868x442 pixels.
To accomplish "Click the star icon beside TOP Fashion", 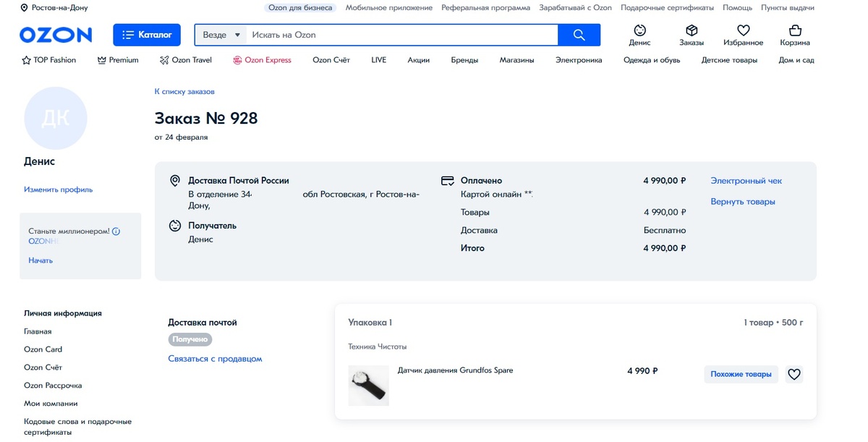I will (26, 60).
